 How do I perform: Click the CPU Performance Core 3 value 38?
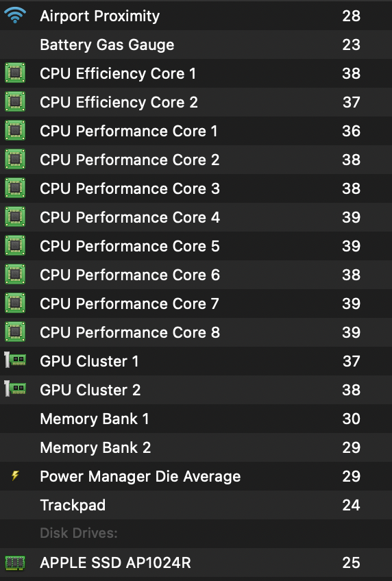(x=352, y=188)
